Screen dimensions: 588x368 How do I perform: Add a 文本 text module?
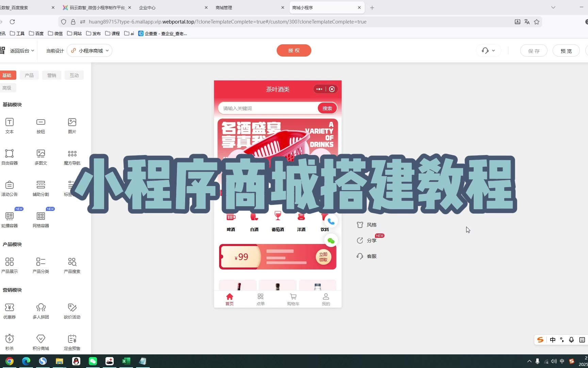[x=10, y=126]
